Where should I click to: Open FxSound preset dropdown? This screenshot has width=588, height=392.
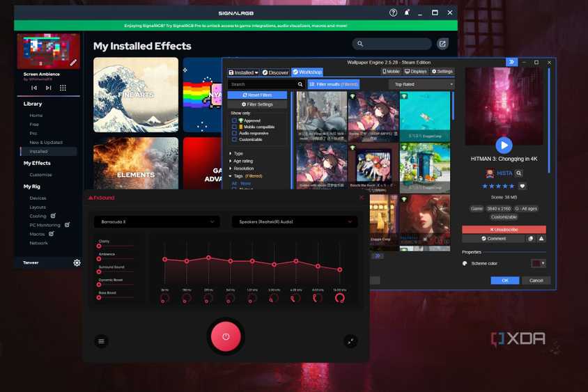pyautogui.click(x=157, y=221)
